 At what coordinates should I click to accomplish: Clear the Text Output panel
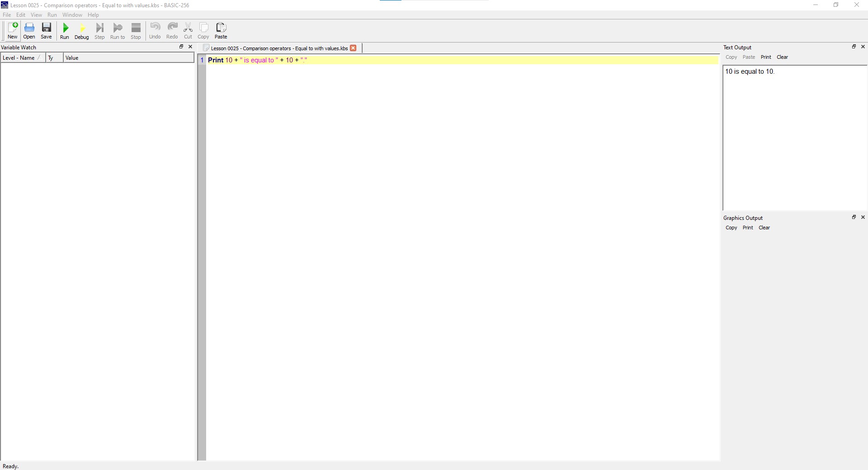pyautogui.click(x=782, y=57)
